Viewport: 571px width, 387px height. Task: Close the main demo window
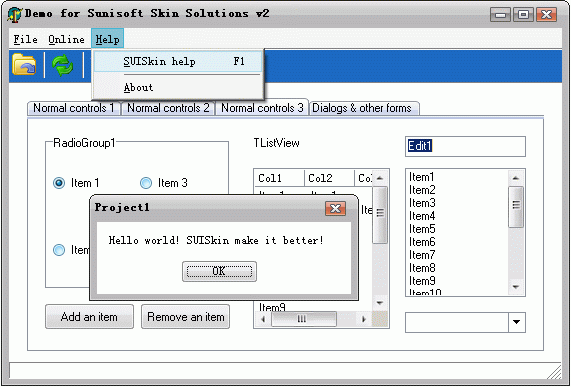point(546,15)
